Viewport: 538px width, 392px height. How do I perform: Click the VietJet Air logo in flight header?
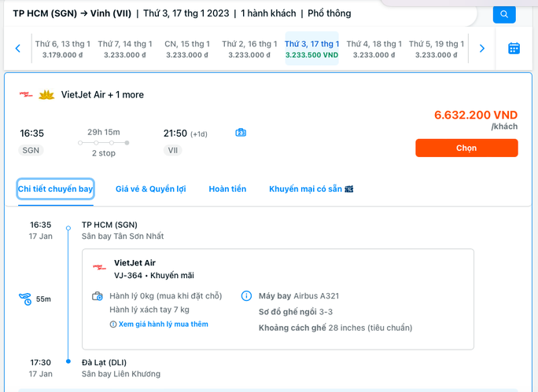pos(28,95)
